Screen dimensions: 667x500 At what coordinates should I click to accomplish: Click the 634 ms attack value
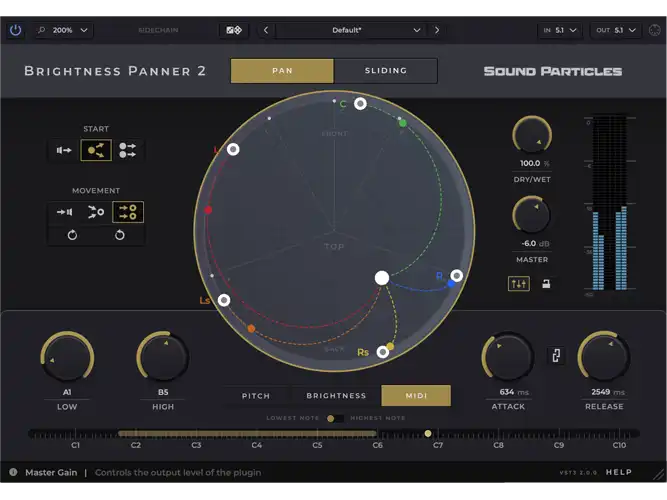coord(514,392)
